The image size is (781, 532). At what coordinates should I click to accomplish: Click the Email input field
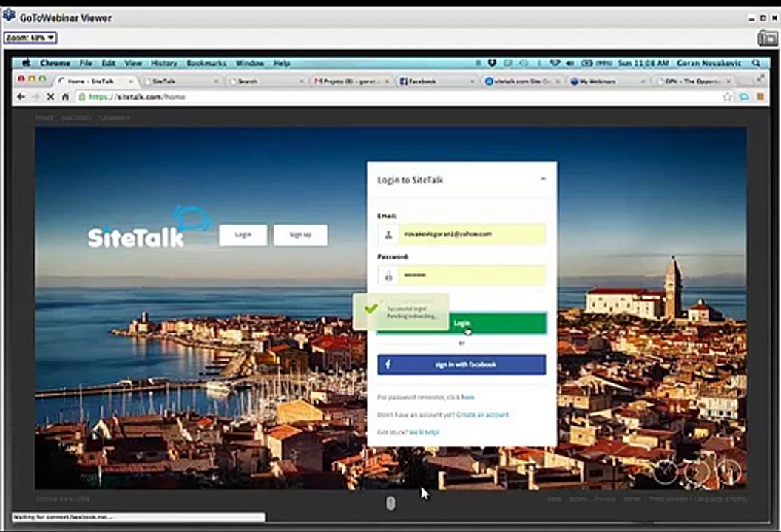tap(472, 234)
